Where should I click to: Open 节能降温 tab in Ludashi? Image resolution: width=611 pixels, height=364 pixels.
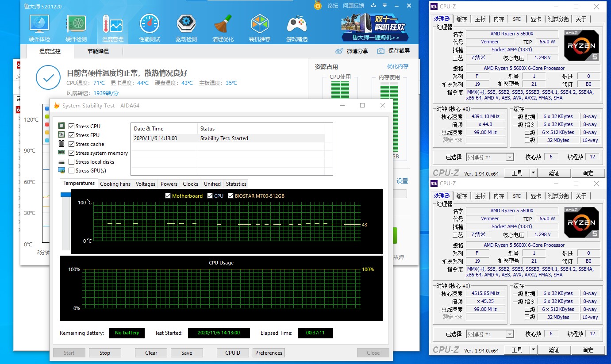pos(98,51)
